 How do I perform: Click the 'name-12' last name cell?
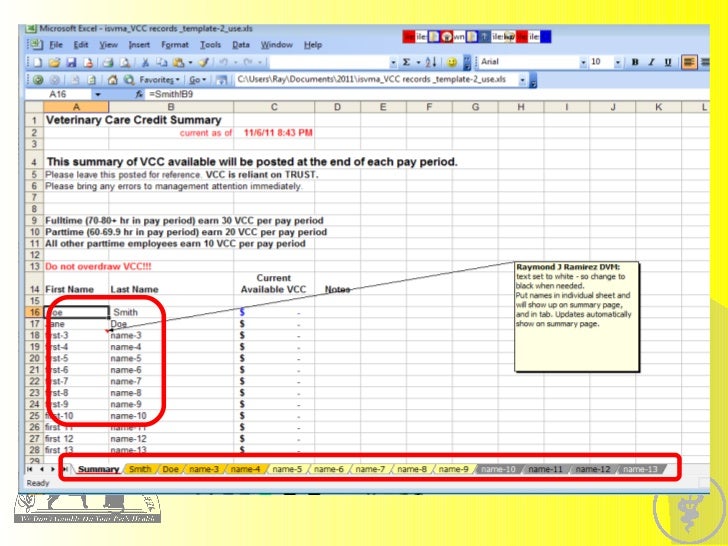[171, 439]
